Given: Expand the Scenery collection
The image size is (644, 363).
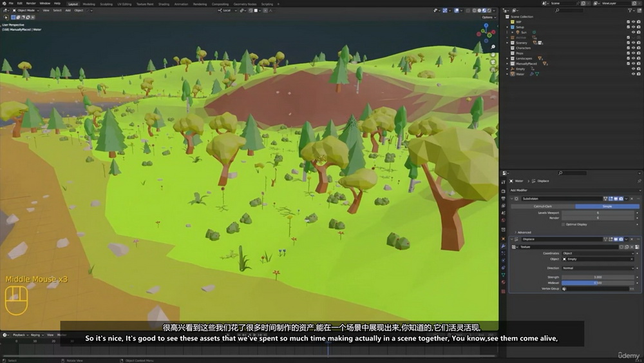Looking at the screenshot, I should pyautogui.click(x=507, y=43).
